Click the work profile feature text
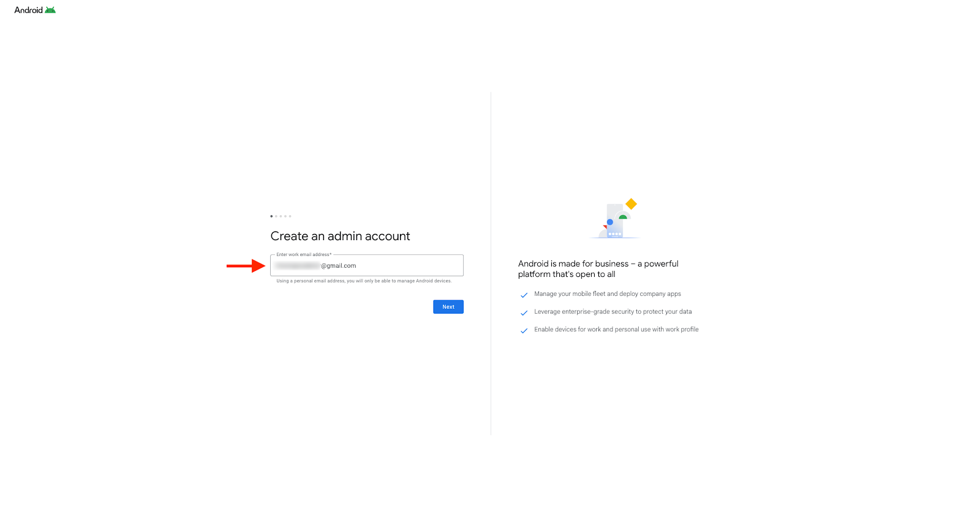 point(616,330)
